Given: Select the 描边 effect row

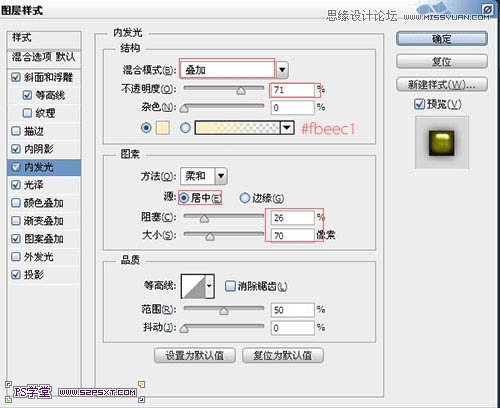Looking at the screenshot, I should pyautogui.click(x=44, y=131).
